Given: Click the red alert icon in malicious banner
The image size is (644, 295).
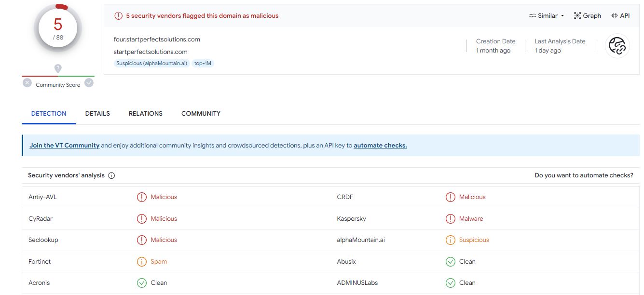Looking at the screenshot, I should pos(118,16).
